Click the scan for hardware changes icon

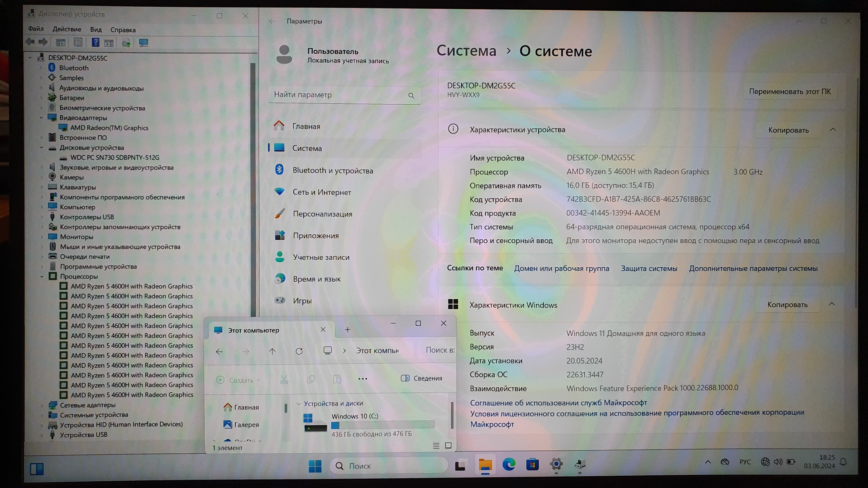[x=143, y=42]
